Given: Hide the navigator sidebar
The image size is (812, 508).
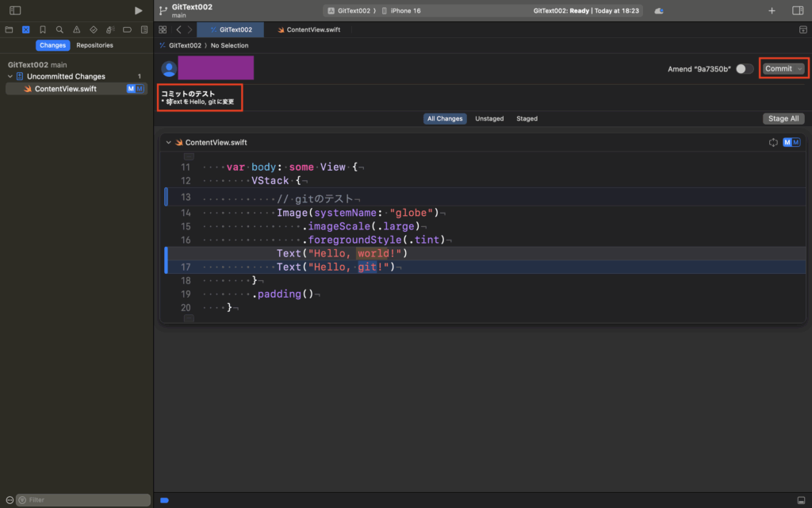Looking at the screenshot, I should coord(15,10).
